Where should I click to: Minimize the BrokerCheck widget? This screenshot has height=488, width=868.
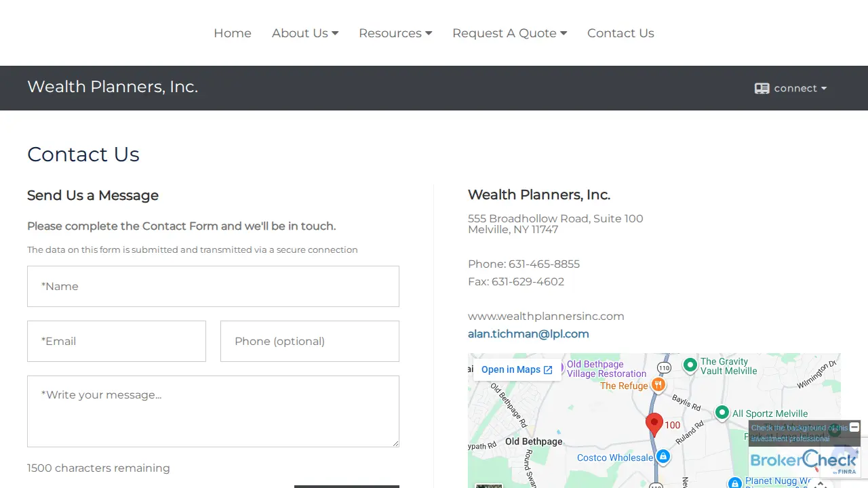(x=854, y=427)
